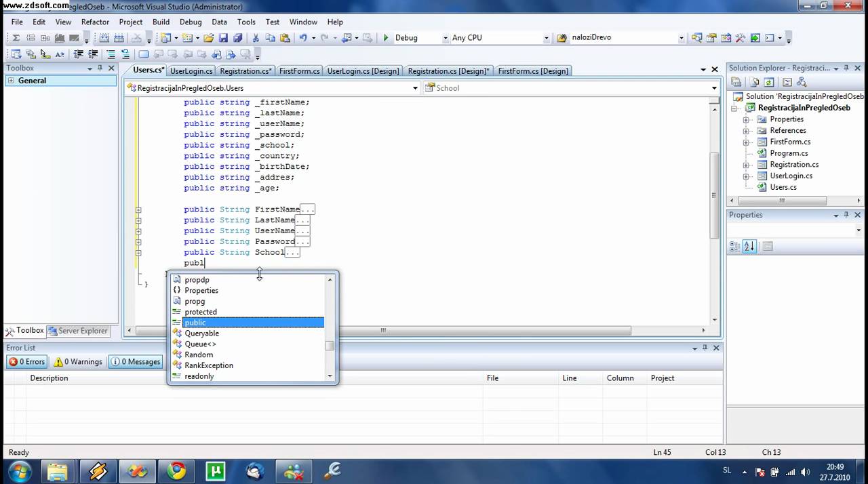Image resolution: width=868 pixels, height=484 pixels.
Task: Click the Start Page toolbar icon
Action: [x=755, y=38]
